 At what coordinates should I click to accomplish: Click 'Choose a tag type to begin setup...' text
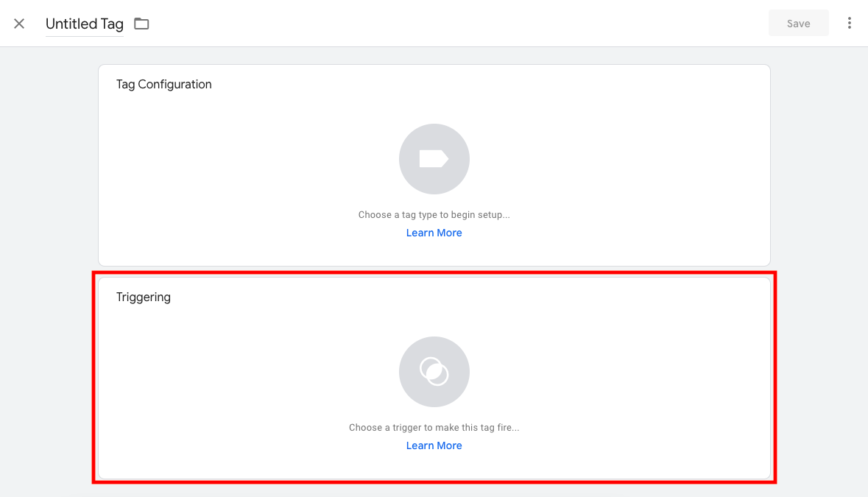pos(434,215)
